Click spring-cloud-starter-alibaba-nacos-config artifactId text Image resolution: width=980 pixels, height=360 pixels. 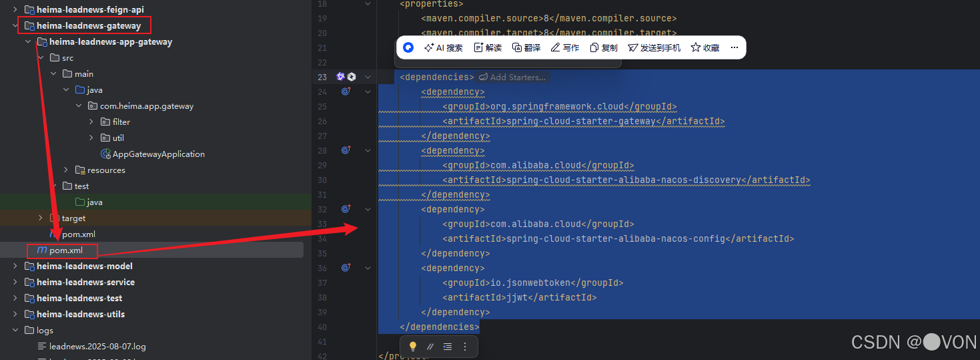[x=616, y=239]
